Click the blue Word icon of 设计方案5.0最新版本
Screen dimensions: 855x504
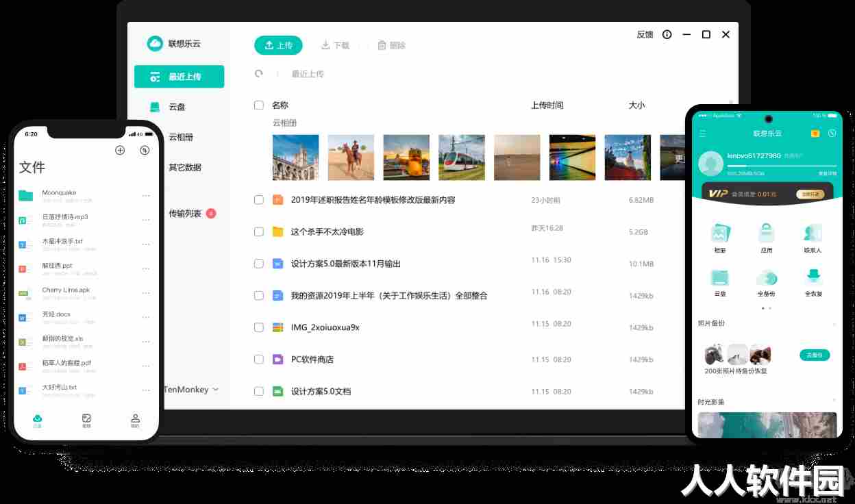pyautogui.click(x=277, y=264)
